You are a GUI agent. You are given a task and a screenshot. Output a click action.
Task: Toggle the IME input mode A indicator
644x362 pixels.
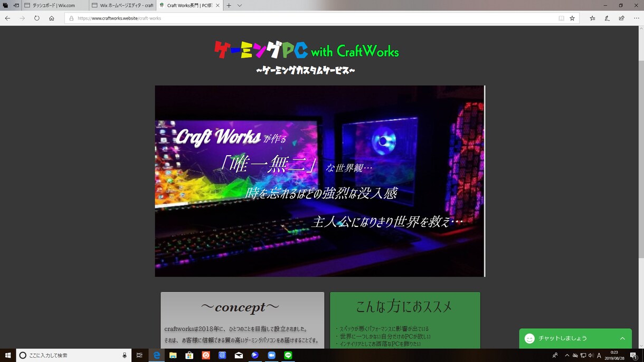click(599, 355)
